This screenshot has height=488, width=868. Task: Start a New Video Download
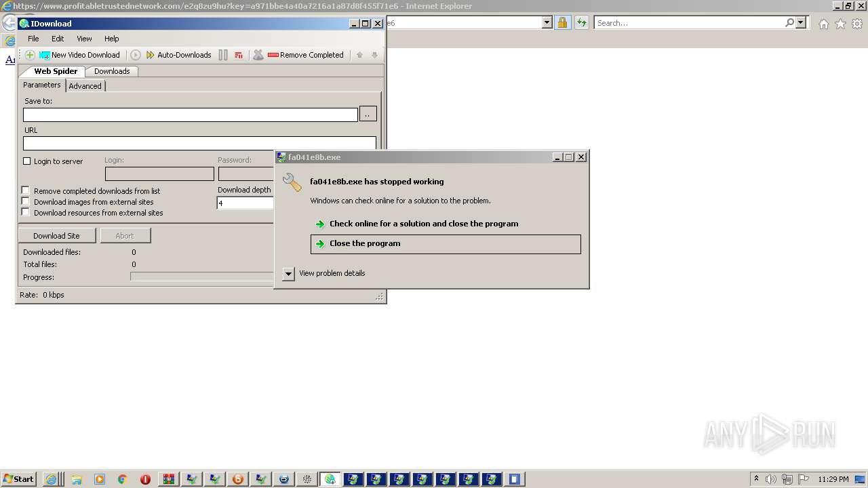coord(79,55)
